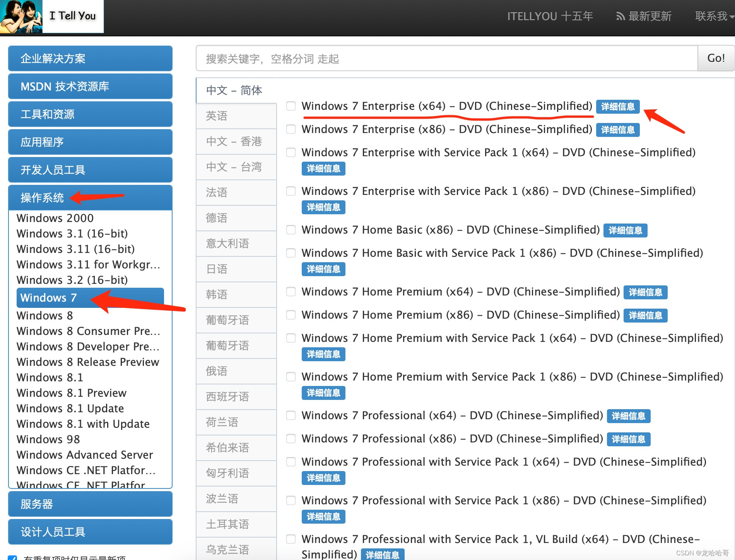Open 详细信息 under Home Premium SP1 (x64)
This screenshot has height=560, width=735.
point(323,354)
